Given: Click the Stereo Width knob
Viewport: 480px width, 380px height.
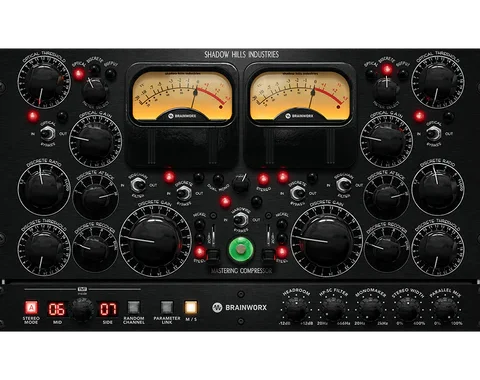Looking at the screenshot, I should tap(408, 309).
